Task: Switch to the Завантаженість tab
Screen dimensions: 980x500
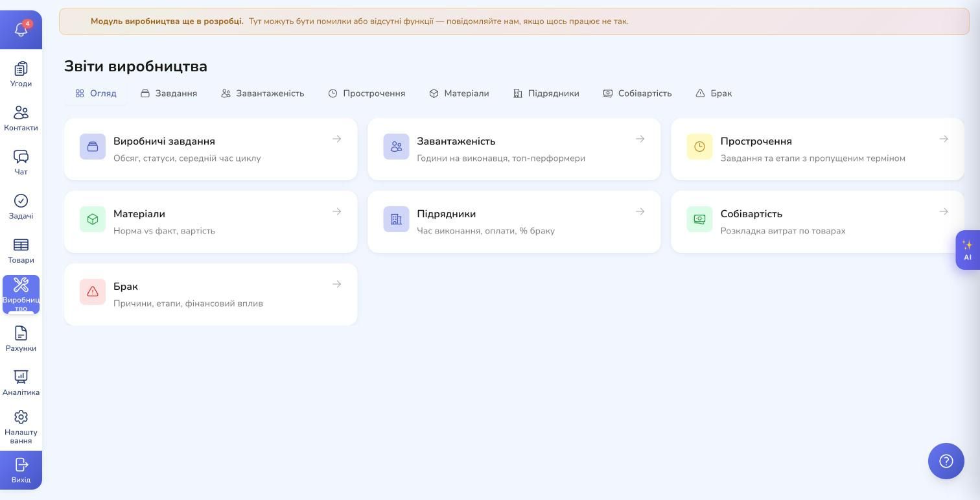Action: point(262,93)
